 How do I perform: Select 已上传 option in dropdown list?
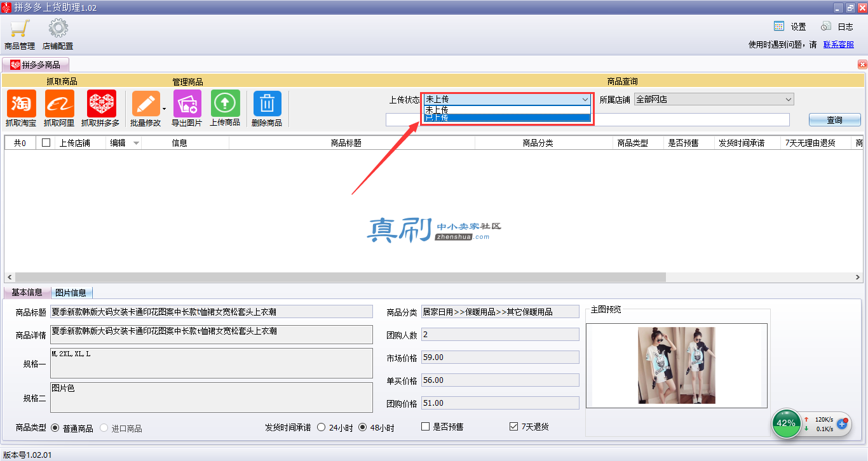click(508, 117)
